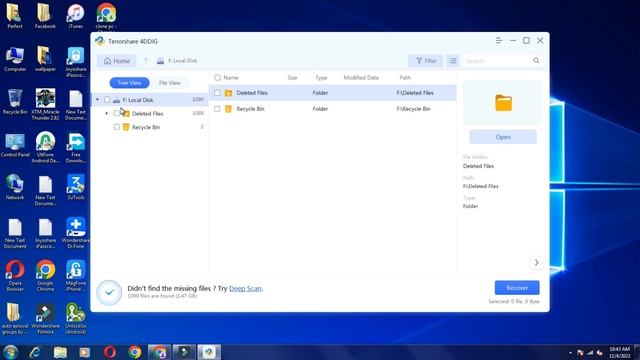Image resolution: width=640 pixels, height=360 pixels.
Task: Tick the Deleted Files tree checkbox
Action: pos(117,113)
